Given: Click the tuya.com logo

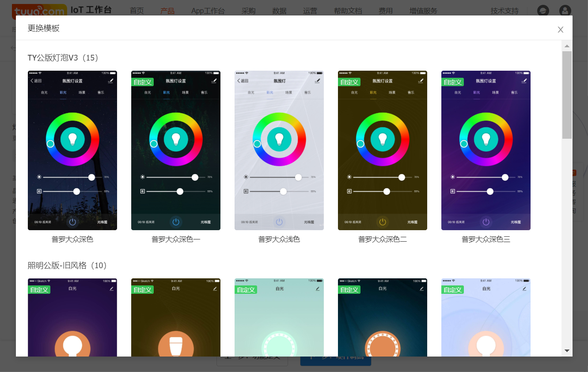Looking at the screenshot, I should tap(39, 11).
